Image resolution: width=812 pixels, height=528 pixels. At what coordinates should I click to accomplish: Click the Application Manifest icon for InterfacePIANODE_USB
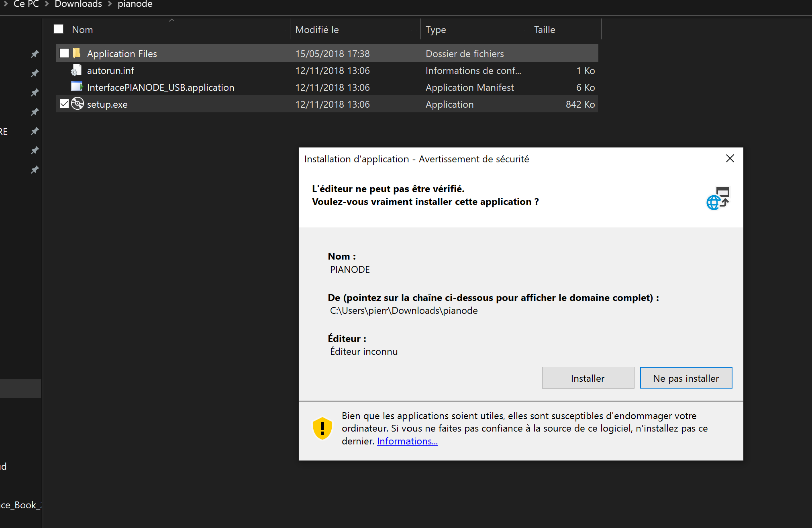click(x=76, y=87)
